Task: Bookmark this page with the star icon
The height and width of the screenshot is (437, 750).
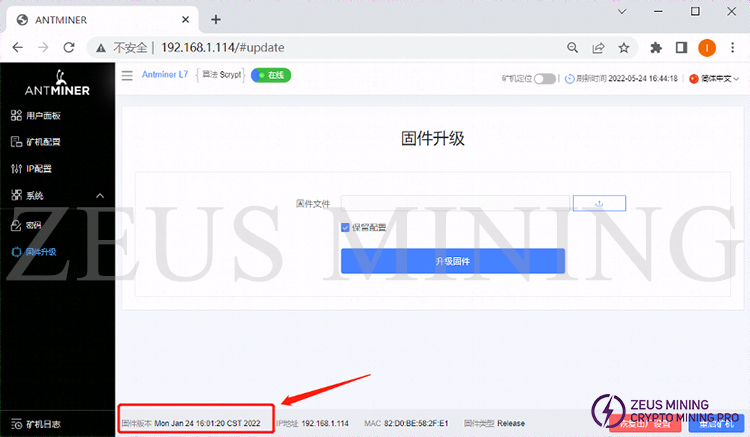Action: tap(624, 47)
